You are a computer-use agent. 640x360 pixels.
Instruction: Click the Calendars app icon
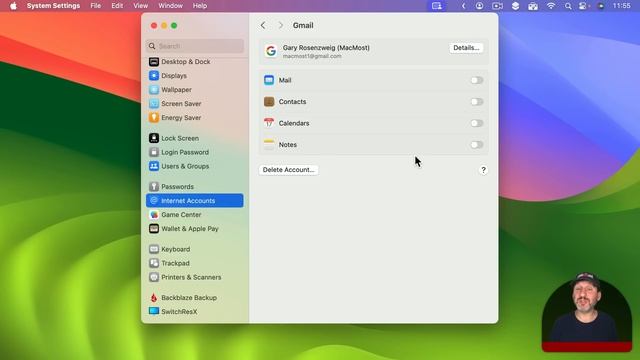click(269, 123)
